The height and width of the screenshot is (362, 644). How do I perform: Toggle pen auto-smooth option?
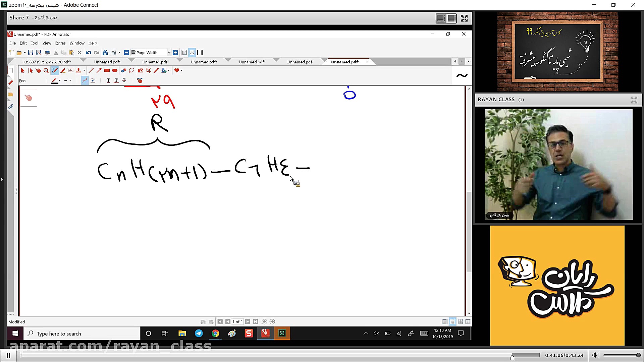(85, 80)
